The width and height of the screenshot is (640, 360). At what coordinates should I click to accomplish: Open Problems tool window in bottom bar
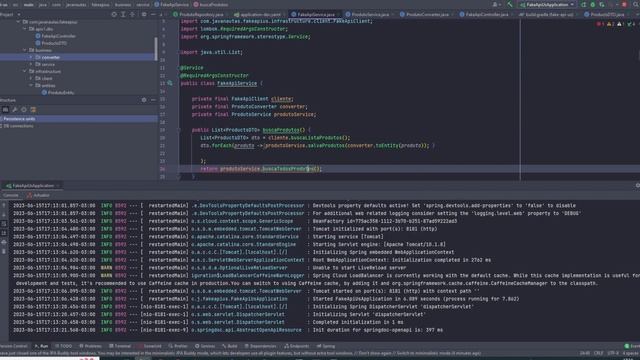click(x=90, y=346)
